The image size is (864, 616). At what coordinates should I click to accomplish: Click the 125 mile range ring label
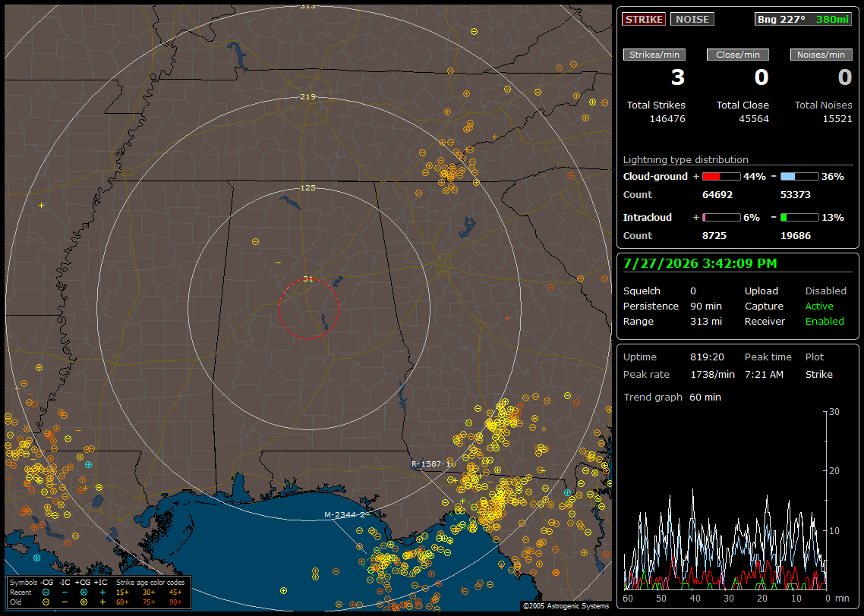click(x=308, y=187)
